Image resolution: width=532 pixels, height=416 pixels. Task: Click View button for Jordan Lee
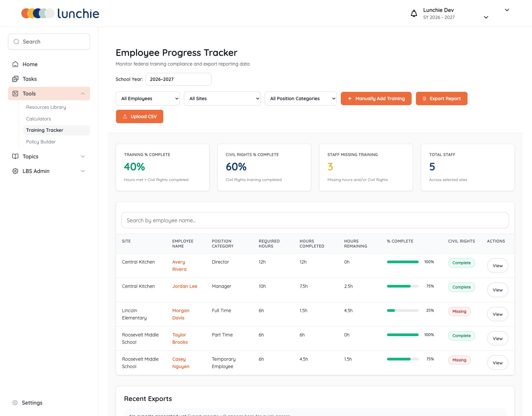498,290
